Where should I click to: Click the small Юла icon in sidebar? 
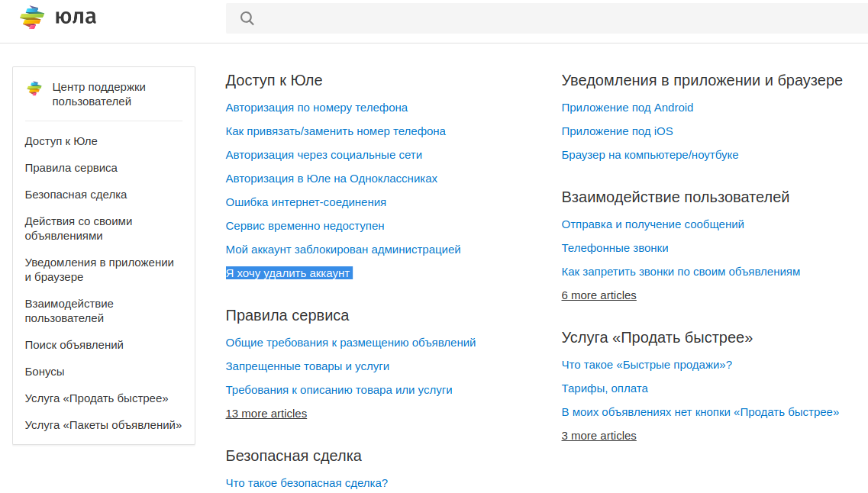pos(34,88)
